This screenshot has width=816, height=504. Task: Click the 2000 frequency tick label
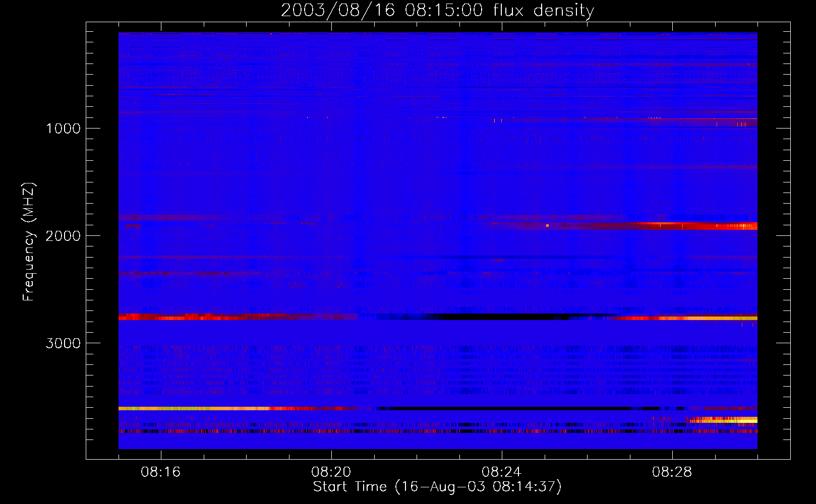63,236
